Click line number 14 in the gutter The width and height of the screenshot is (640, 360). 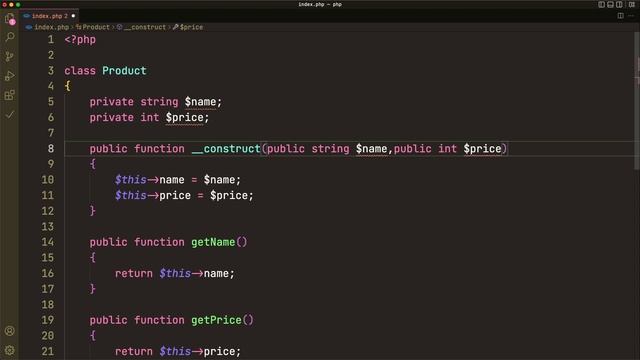pyautogui.click(x=47, y=242)
